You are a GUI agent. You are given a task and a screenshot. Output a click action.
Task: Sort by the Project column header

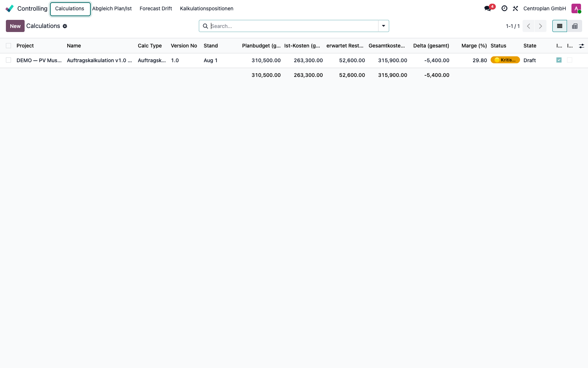click(25, 46)
